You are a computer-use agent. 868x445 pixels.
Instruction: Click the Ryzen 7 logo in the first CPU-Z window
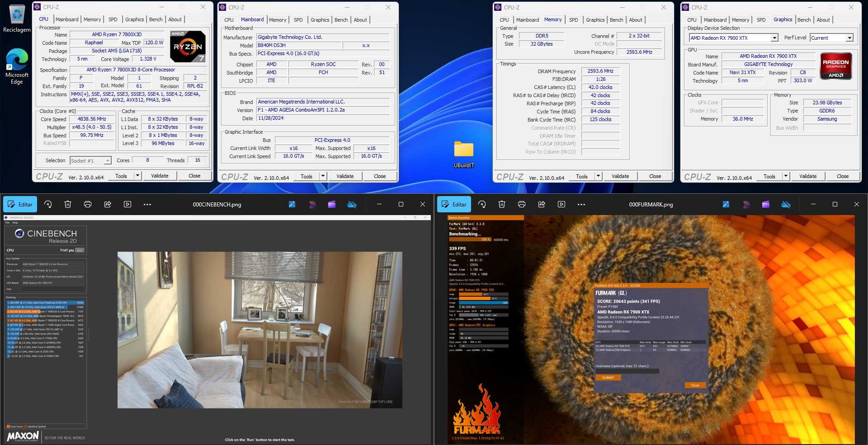click(188, 46)
